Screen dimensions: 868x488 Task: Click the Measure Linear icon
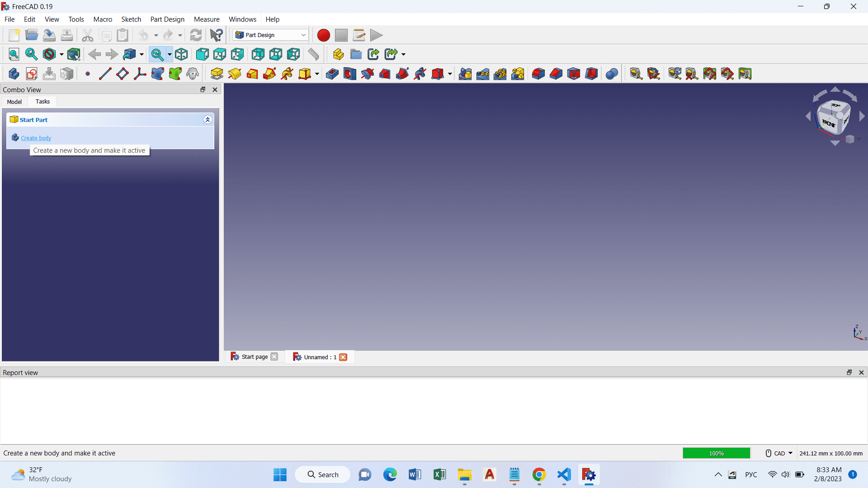[636, 74]
